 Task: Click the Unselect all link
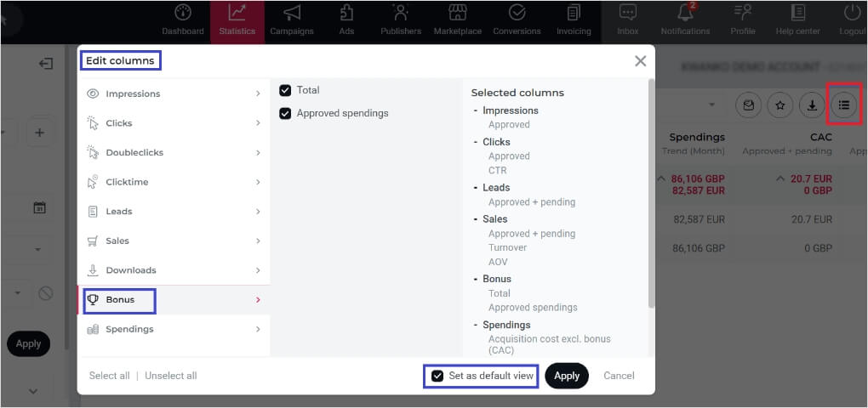(170, 376)
